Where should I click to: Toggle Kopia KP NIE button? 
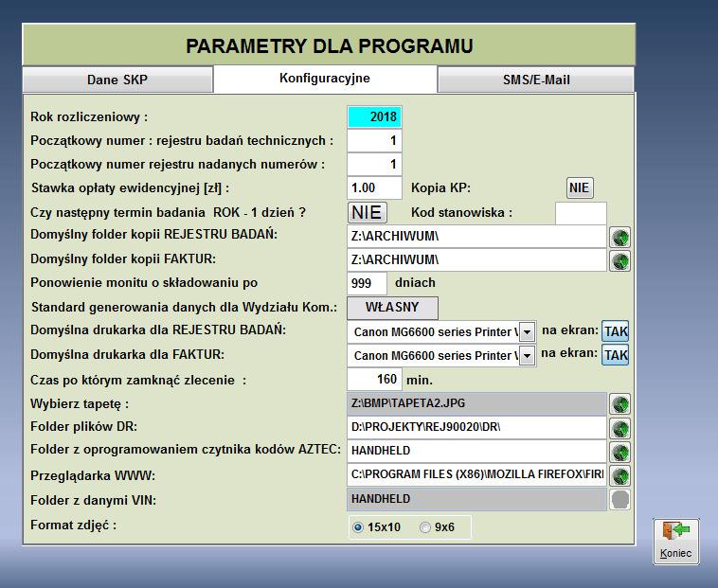pyautogui.click(x=580, y=187)
